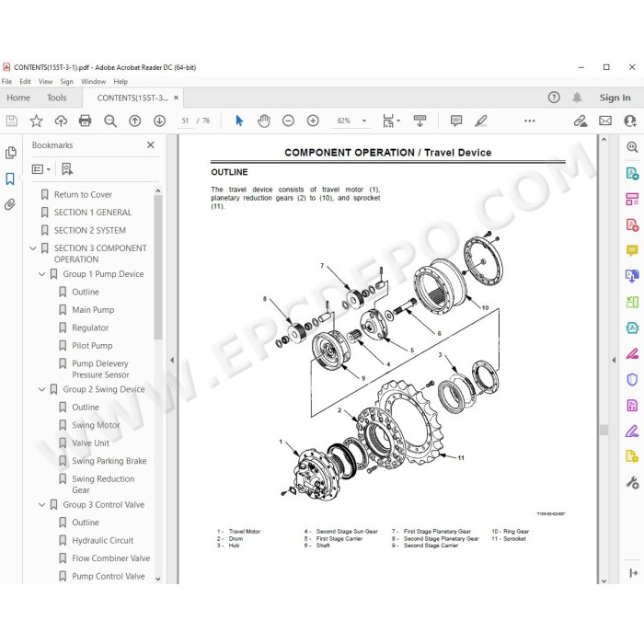Go to previous page arrow

pyautogui.click(x=134, y=121)
